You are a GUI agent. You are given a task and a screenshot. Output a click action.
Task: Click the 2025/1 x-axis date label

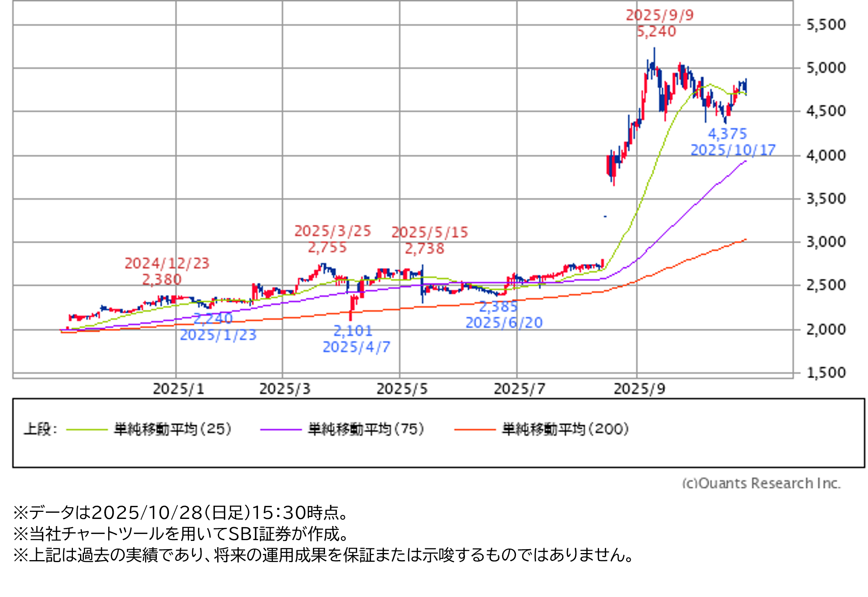[178, 389]
